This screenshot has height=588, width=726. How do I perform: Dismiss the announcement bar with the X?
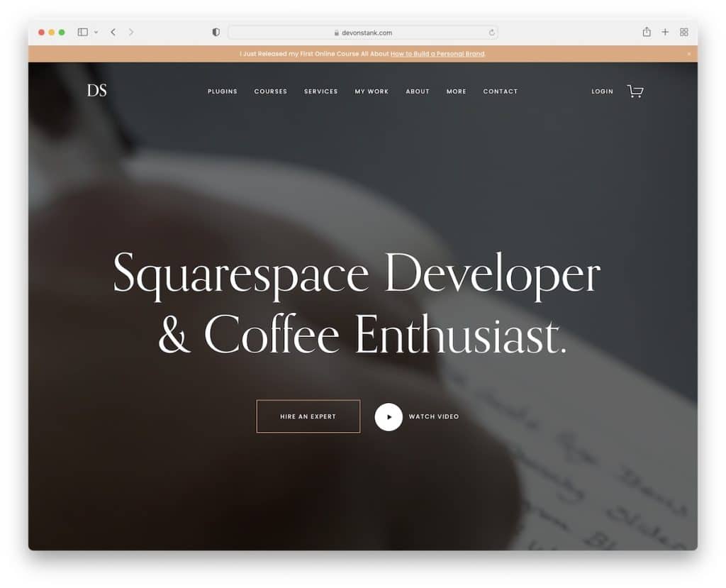click(x=689, y=54)
